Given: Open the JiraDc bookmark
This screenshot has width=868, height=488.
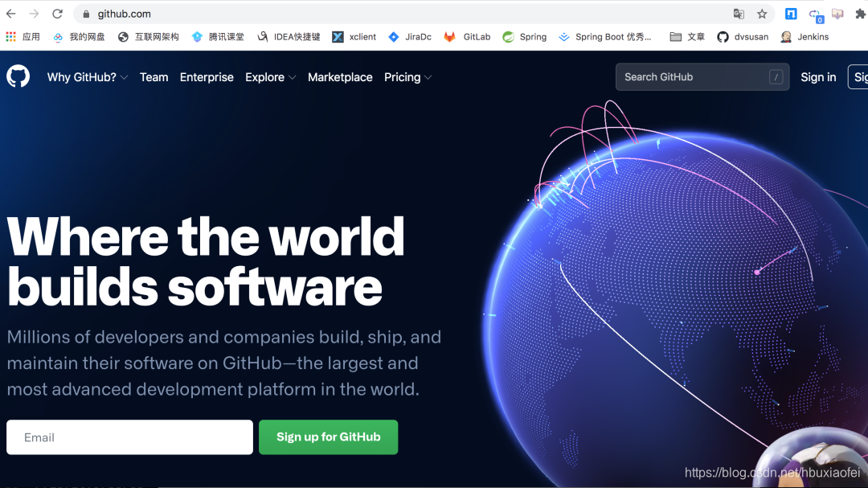Looking at the screenshot, I should click(x=410, y=37).
